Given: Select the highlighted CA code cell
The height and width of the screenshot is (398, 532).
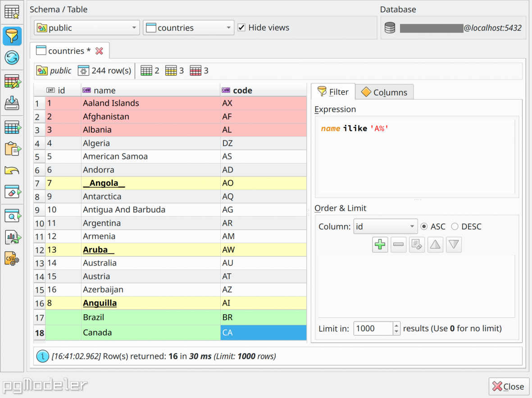Looking at the screenshot, I should click(263, 333).
